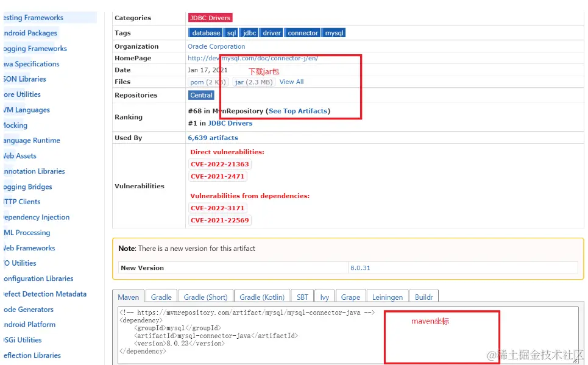This screenshot has height=365, width=588.
Task: Open I/O Utilities in sidebar
Action: point(19,263)
